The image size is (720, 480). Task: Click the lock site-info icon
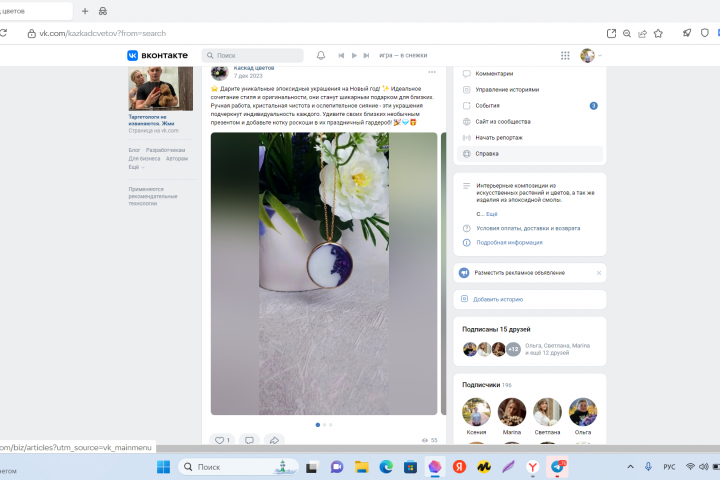[32, 34]
